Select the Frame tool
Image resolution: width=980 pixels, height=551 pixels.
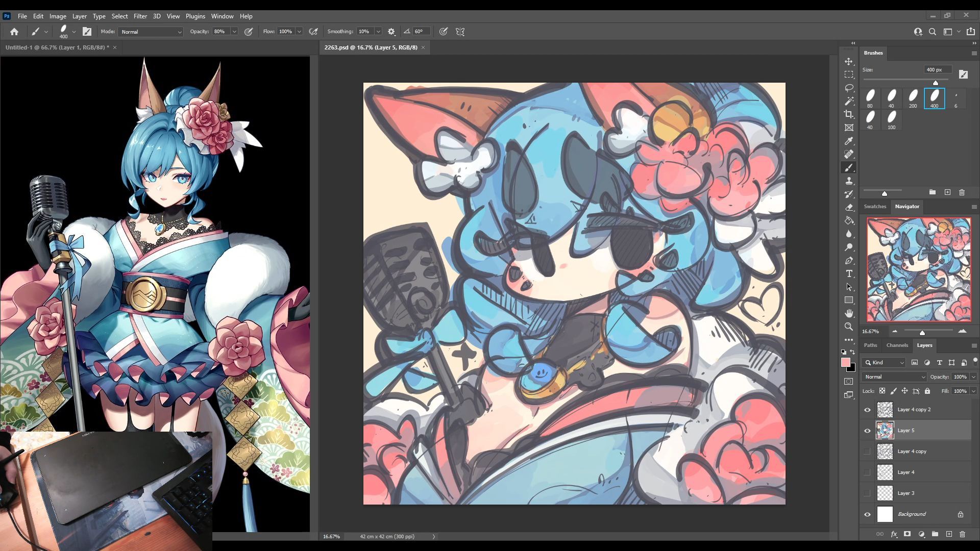point(849,128)
